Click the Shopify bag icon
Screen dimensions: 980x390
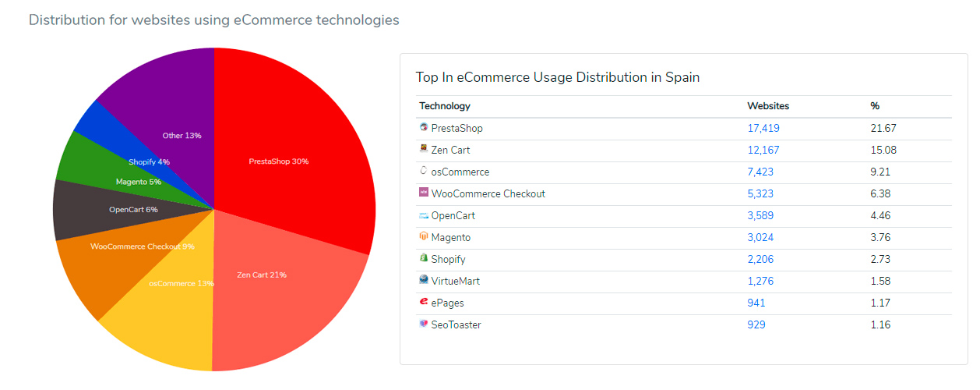pyautogui.click(x=424, y=258)
